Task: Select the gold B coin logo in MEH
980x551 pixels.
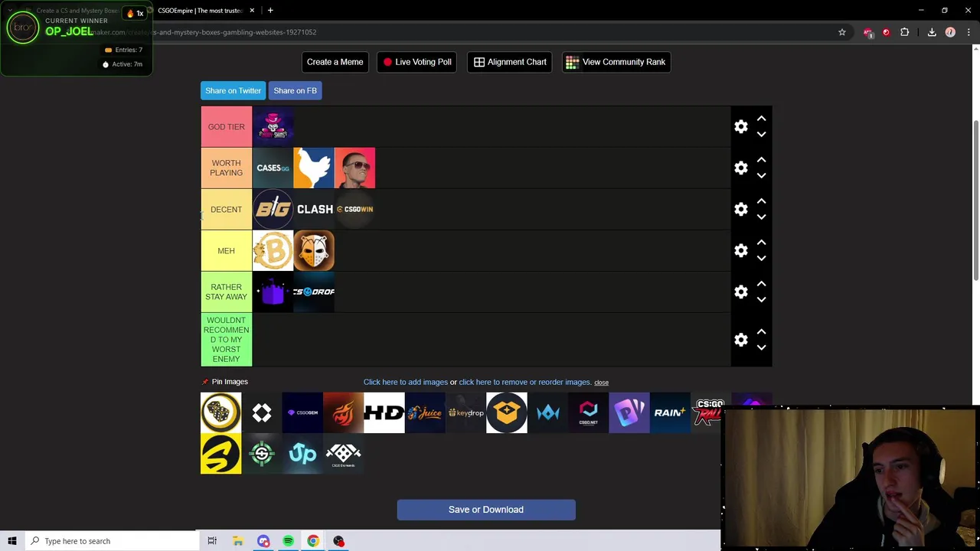Action: [x=273, y=250]
